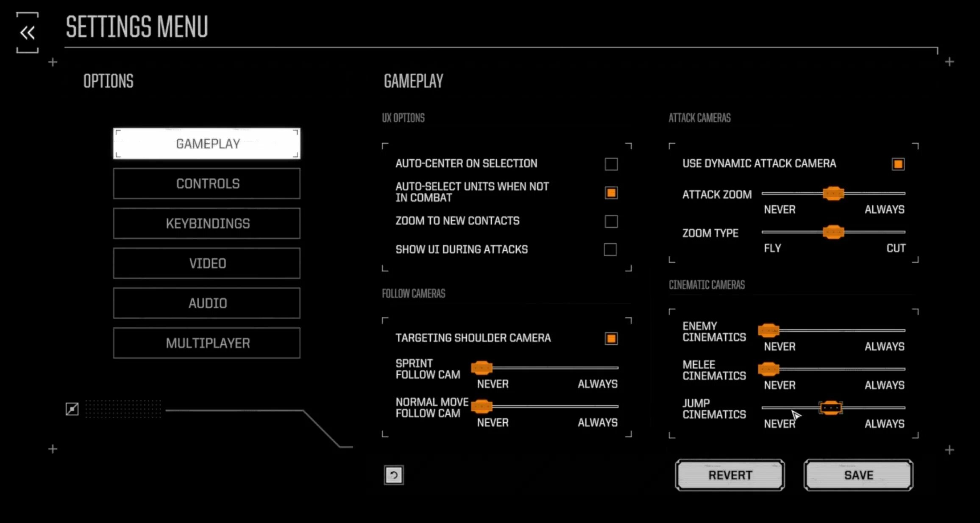This screenshot has height=523, width=980.
Task: Toggle ZOOM TO NEW CONTACTS checkbox
Action: tap(610, 221)
